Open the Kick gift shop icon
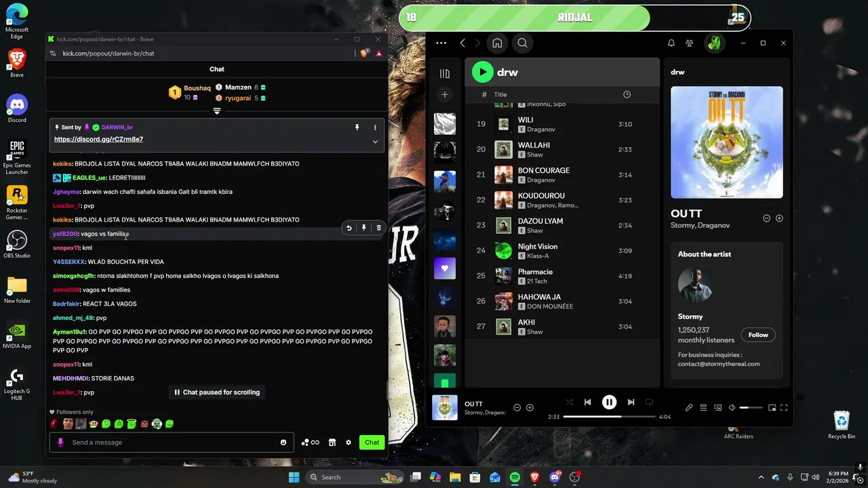The image size is (868, 488). [x=332, y=443]
